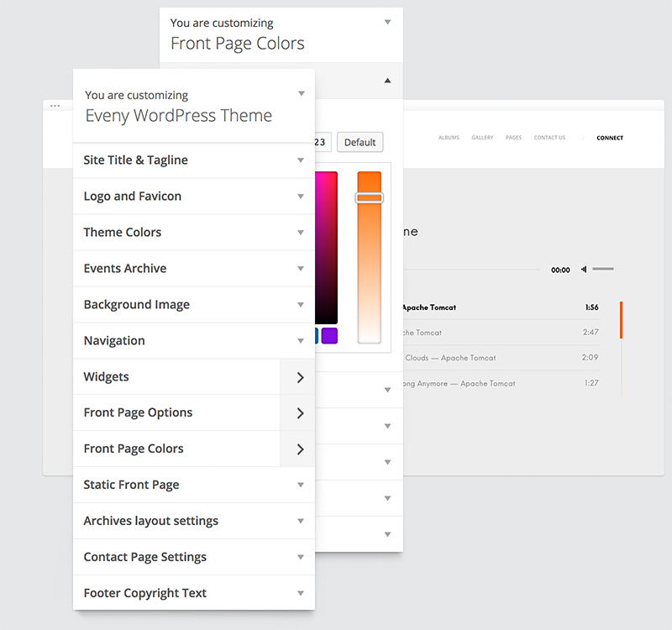The image size is (672, 630).
Task: Expand the Logo and Favicon section
Action: tap(194, 197)
